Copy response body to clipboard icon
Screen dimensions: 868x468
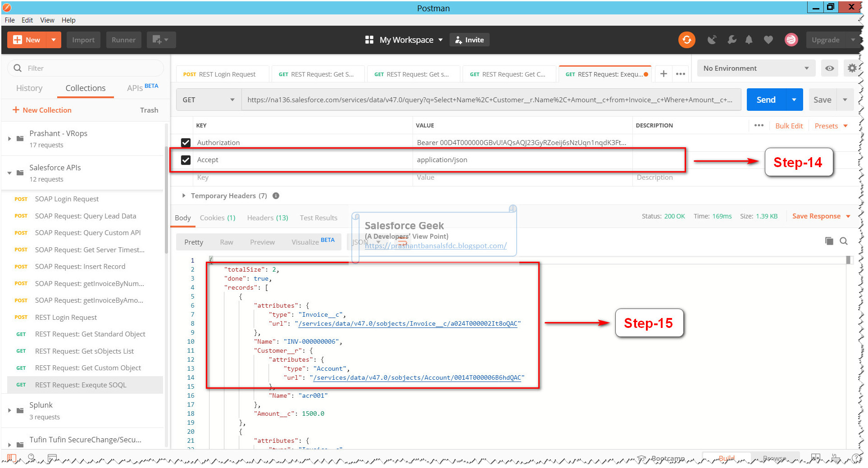(829, 241)
